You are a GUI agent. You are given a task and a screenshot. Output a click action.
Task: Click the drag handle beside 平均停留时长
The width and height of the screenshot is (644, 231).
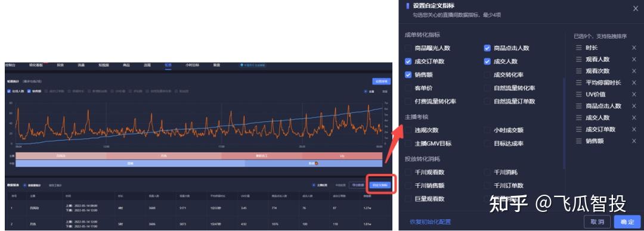[x=578, y=83]
